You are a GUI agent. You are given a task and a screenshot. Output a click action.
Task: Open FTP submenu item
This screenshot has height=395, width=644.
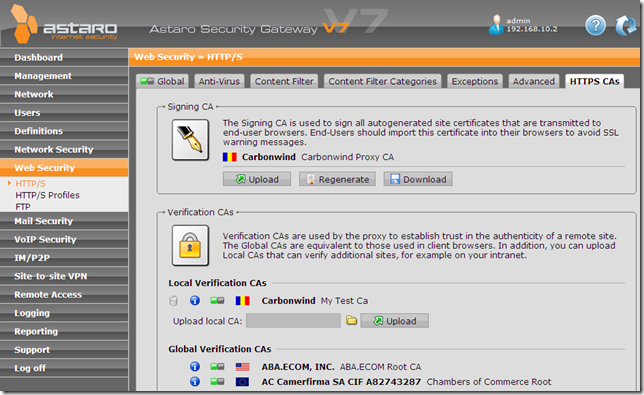tap(23, 207)
